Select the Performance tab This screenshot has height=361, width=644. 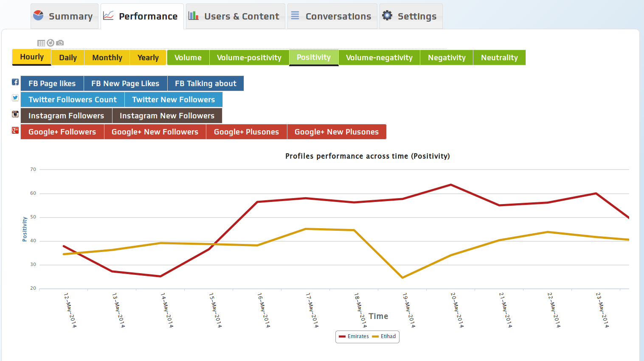click(142, 17)
